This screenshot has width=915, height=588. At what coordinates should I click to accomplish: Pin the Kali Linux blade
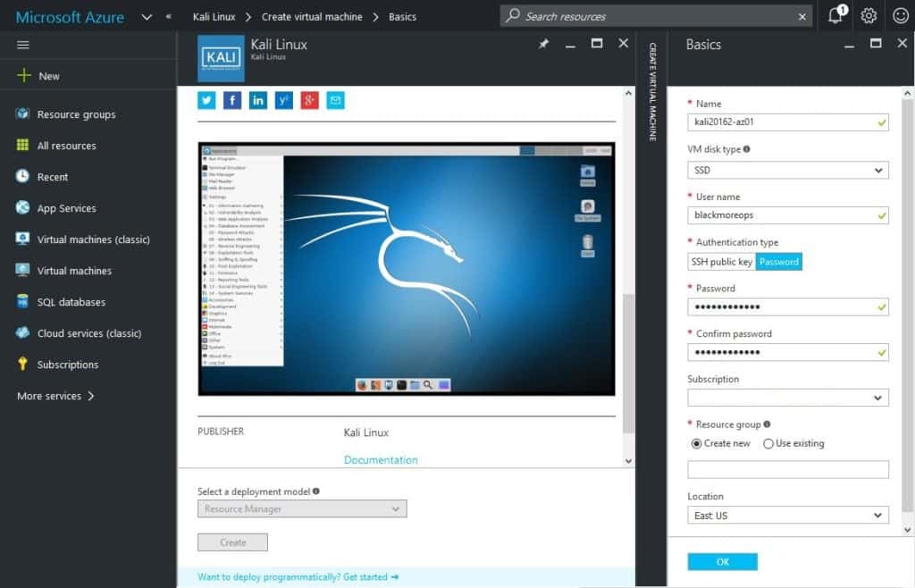(543, 44)
